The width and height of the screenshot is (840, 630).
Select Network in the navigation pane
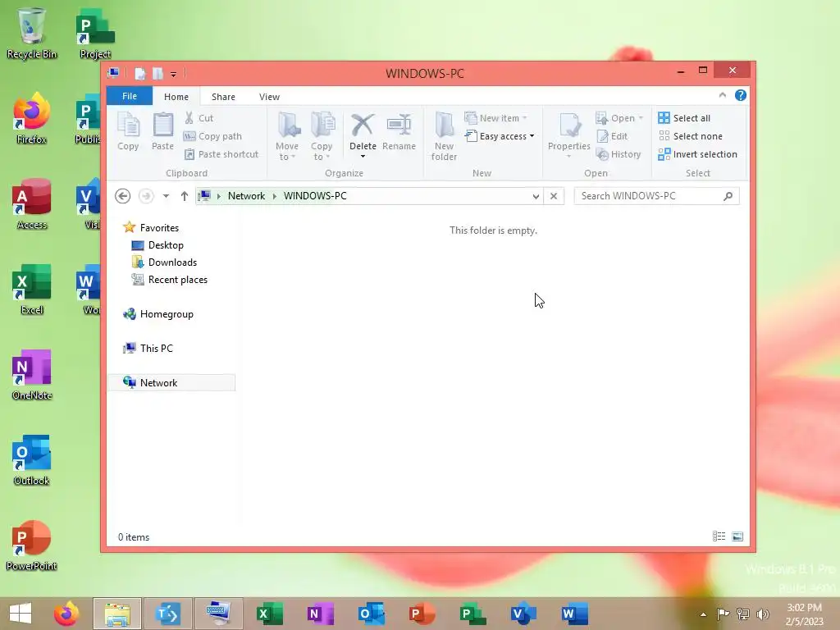[x=171, y=382]
